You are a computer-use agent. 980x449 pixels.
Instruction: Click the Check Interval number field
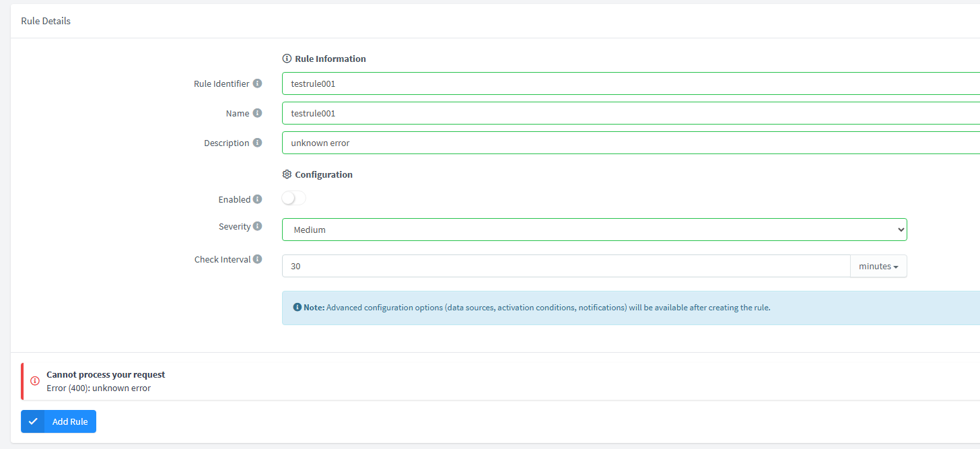pyautogui.click(x=565, y=266)
